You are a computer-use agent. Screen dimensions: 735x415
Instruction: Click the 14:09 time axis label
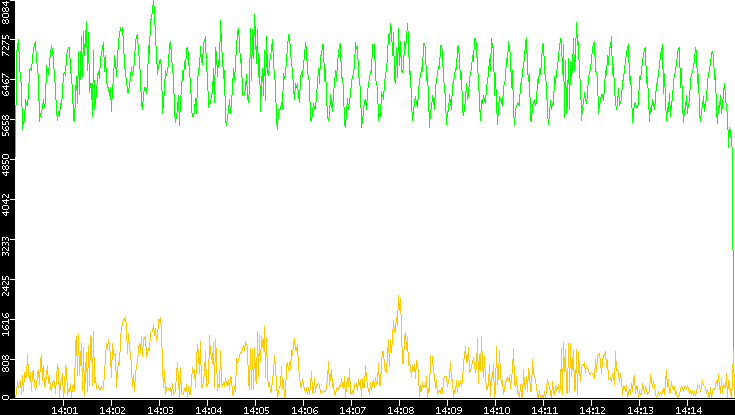[448, 411]
